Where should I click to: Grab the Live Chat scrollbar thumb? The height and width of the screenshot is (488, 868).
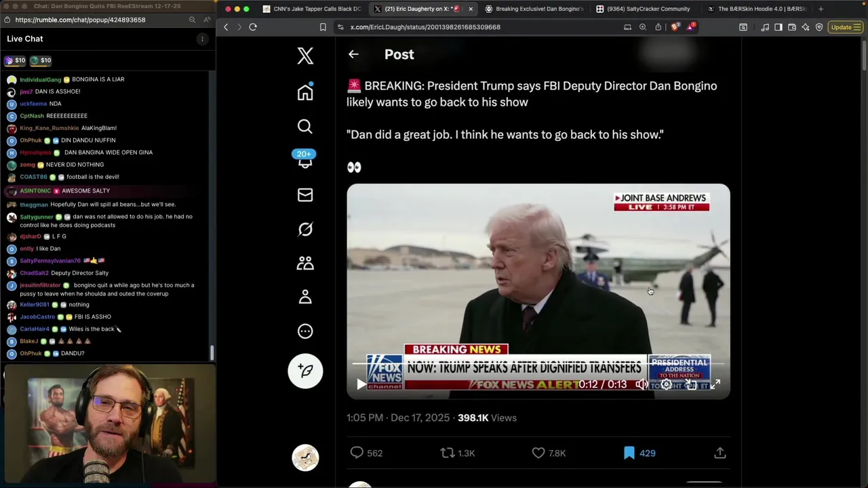[212, 353]
